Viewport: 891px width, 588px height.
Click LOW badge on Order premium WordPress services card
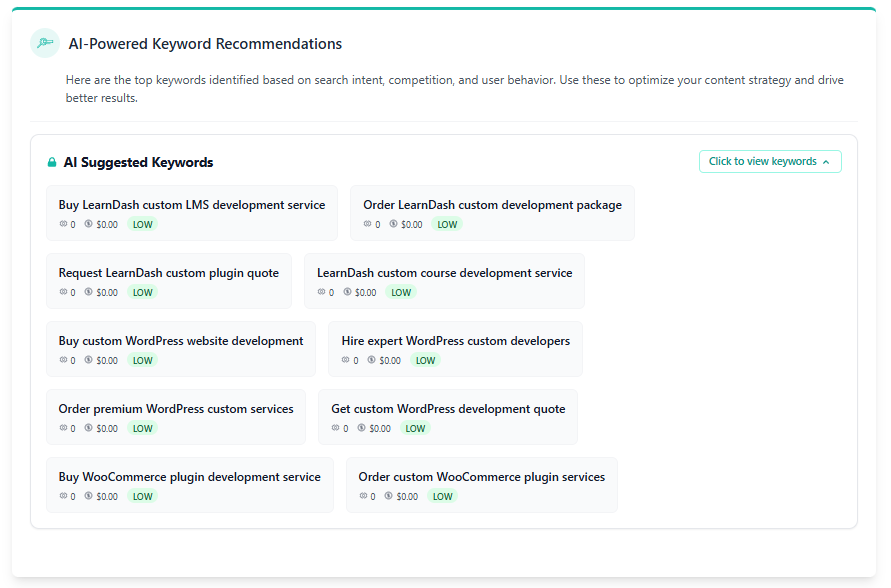point(143,428)
